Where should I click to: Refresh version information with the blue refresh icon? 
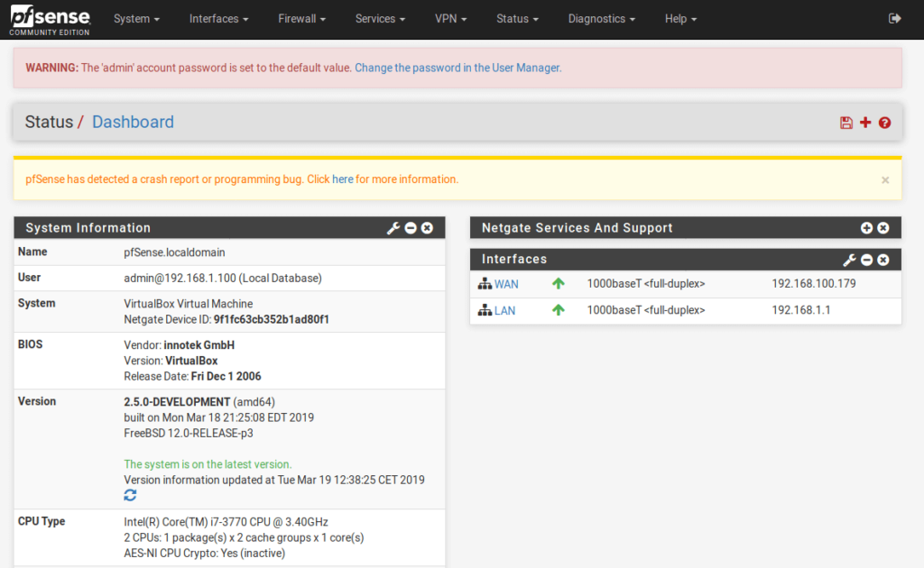[x=129, y=494]
